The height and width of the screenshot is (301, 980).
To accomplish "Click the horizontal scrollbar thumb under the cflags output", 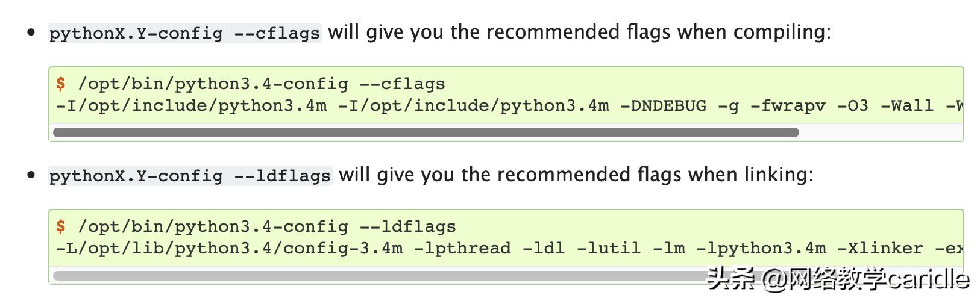I will (x=426, y=132).
